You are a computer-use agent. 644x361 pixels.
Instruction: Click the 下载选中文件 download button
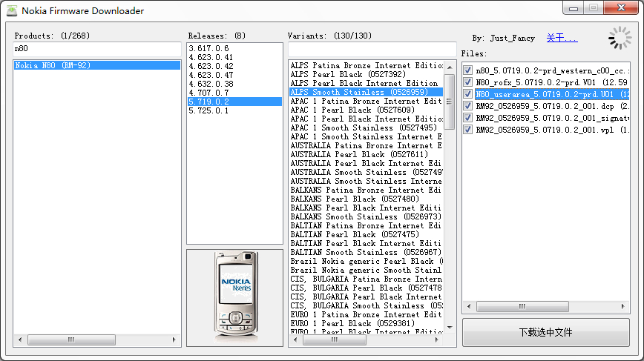[x=546, y=332]
